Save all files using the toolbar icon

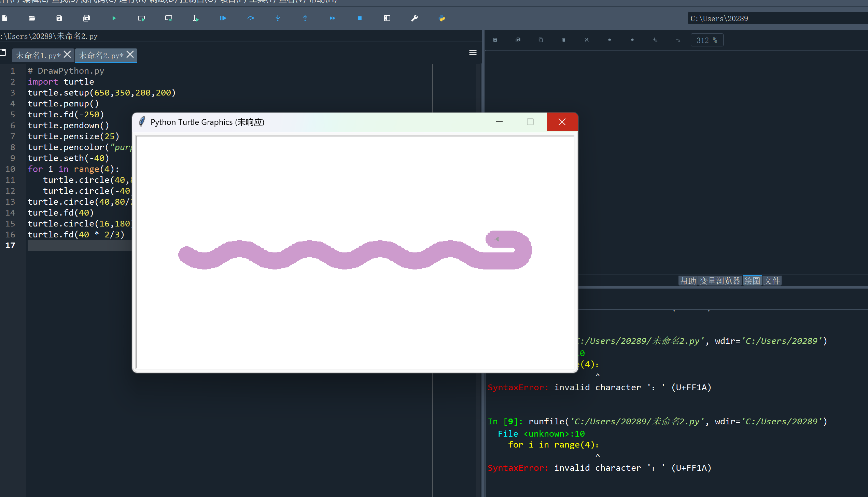[x=86, y=18]
